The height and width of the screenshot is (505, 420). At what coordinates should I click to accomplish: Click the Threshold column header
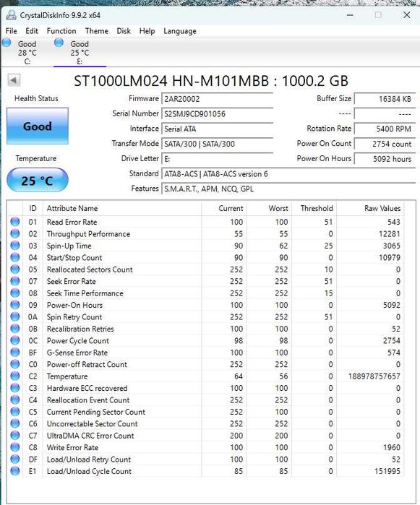click(314, 208)
